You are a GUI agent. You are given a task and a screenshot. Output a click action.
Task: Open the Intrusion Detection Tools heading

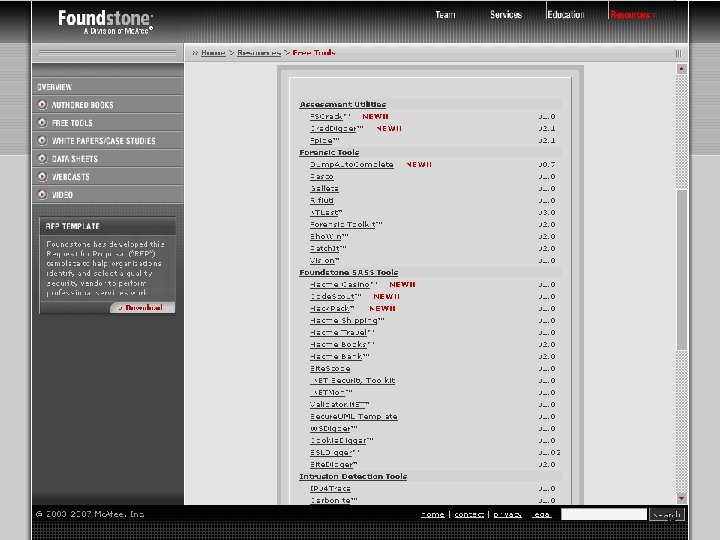[x=353, y=476]
